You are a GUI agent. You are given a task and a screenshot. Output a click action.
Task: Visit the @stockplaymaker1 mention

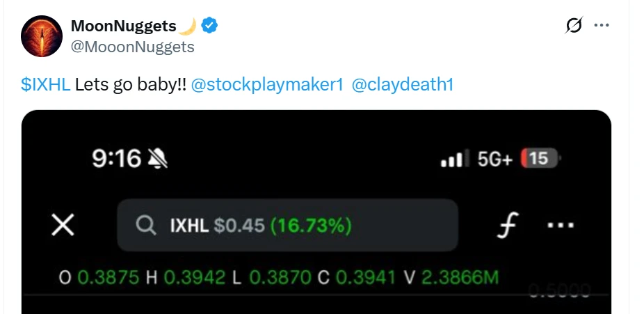267,86
